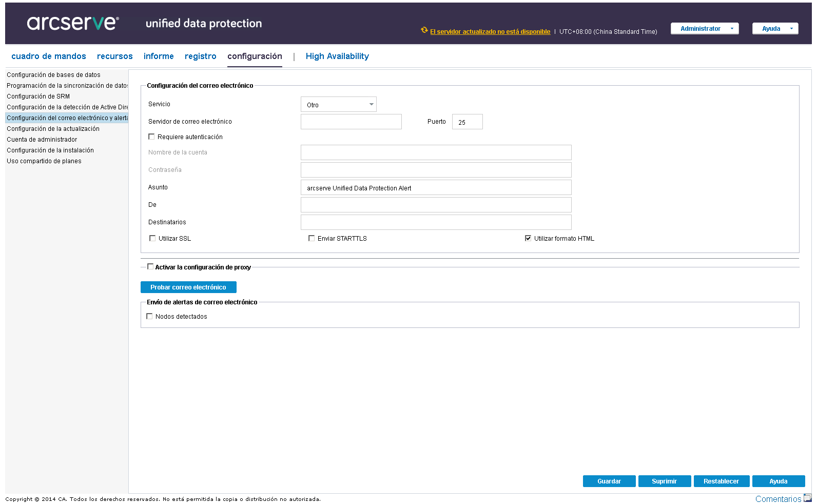
Task: Click the update server refresh icon
Action: [424, 30]
